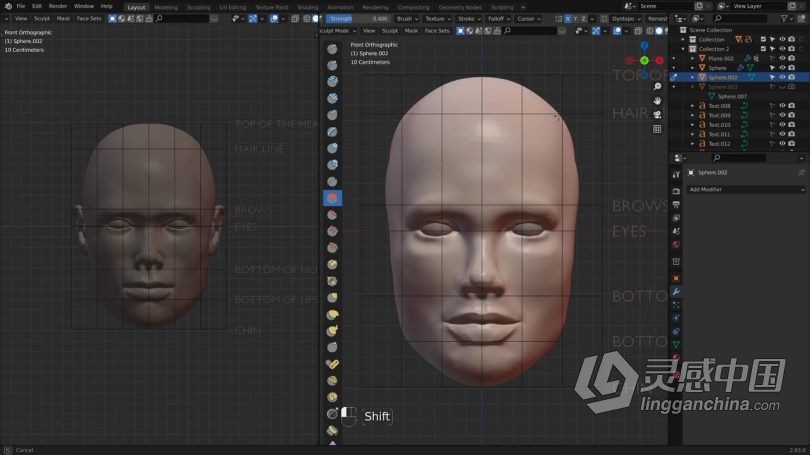
Task: Open the Tool properties tab icon
Action: pos(676,175)
